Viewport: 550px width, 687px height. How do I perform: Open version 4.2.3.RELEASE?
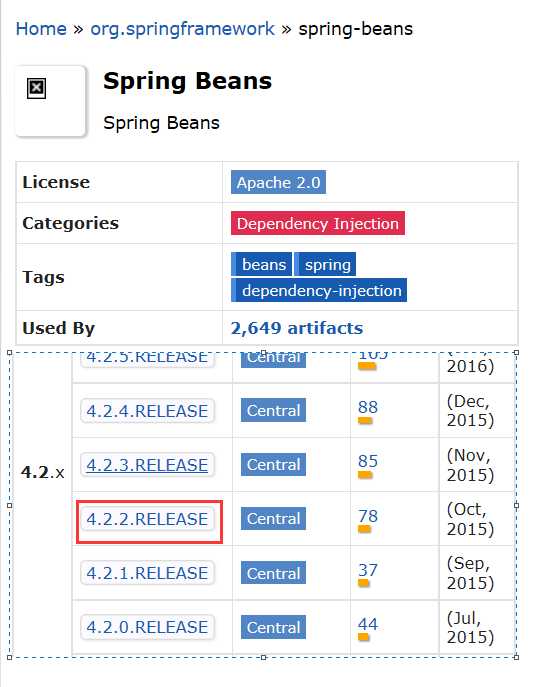147,465
